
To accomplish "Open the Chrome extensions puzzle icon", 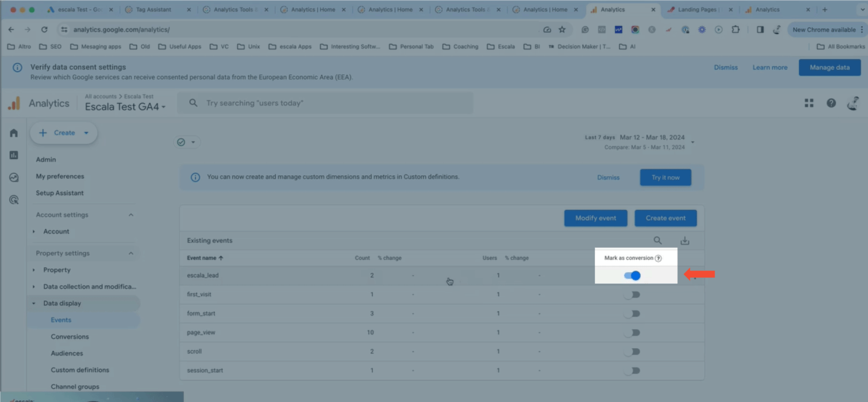I will [736, 29].
